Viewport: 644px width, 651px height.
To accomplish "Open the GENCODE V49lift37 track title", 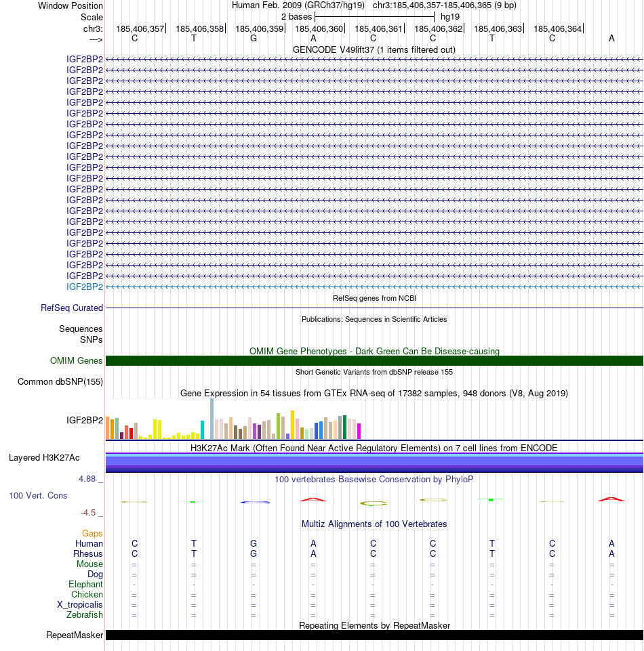I will 374,50.
